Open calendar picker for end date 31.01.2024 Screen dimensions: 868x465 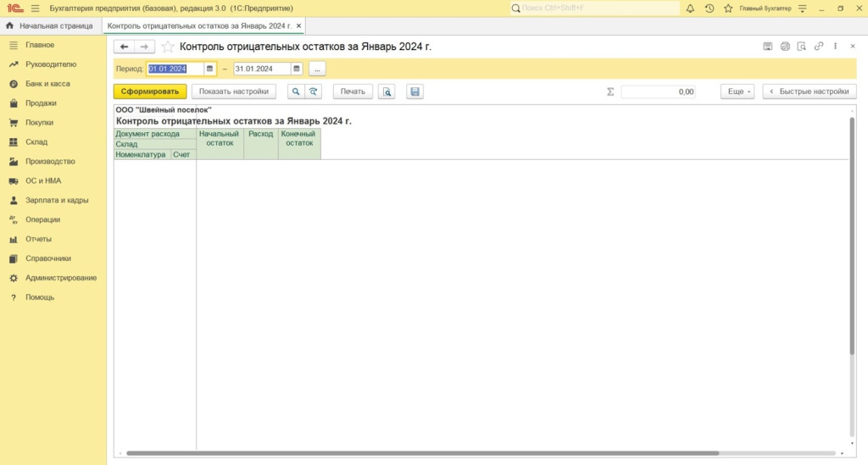tap(296, 69)
